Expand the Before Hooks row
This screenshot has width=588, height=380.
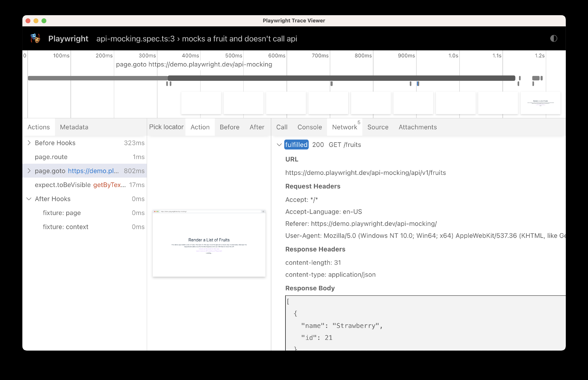(29, 143)
